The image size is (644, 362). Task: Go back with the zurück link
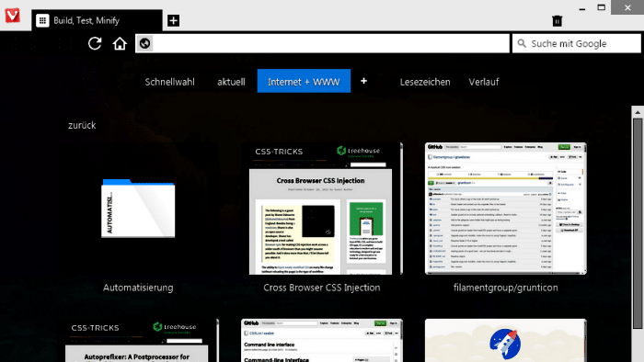(x=82, y=125)
